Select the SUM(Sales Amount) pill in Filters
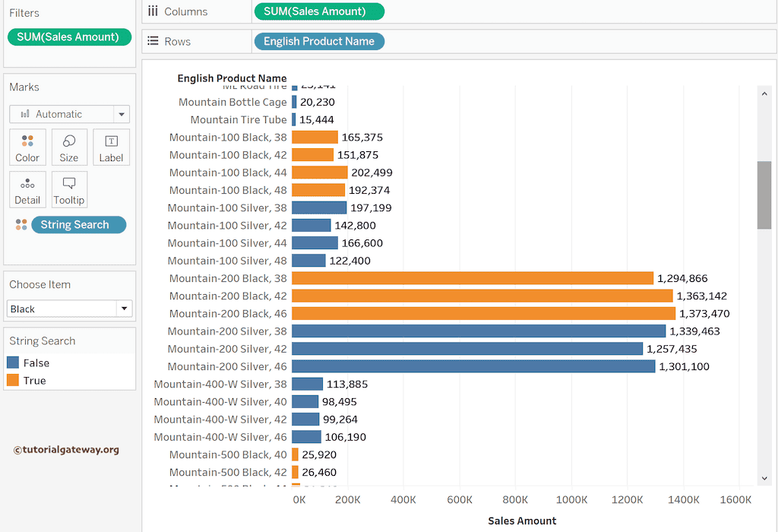 click(68, 36)
